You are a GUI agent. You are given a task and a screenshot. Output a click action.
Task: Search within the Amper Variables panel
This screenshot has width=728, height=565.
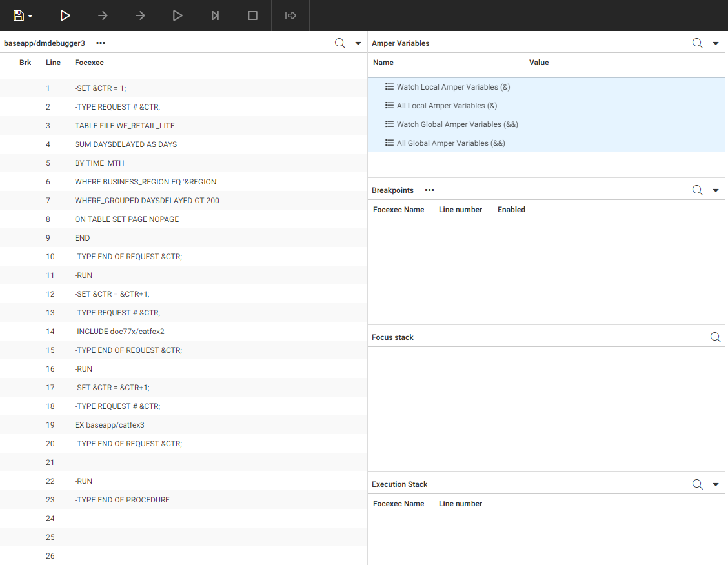698,43
